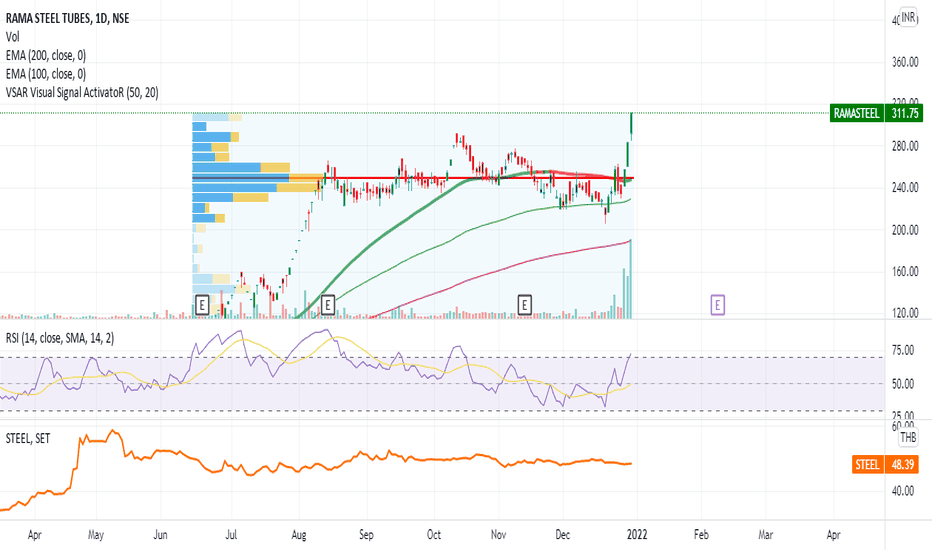Click the 311.75 last price label

905,113
